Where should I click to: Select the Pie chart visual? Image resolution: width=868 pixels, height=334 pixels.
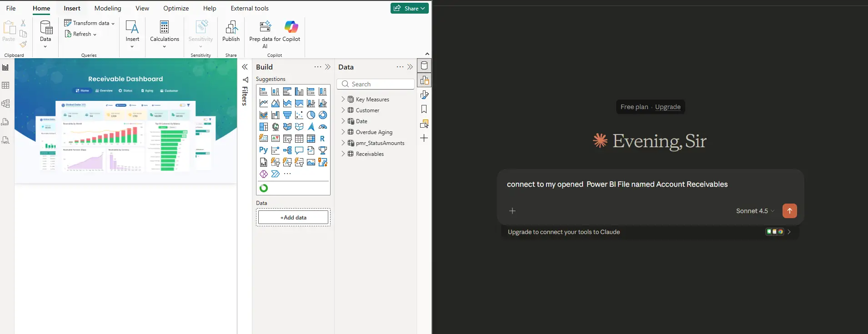311,115
